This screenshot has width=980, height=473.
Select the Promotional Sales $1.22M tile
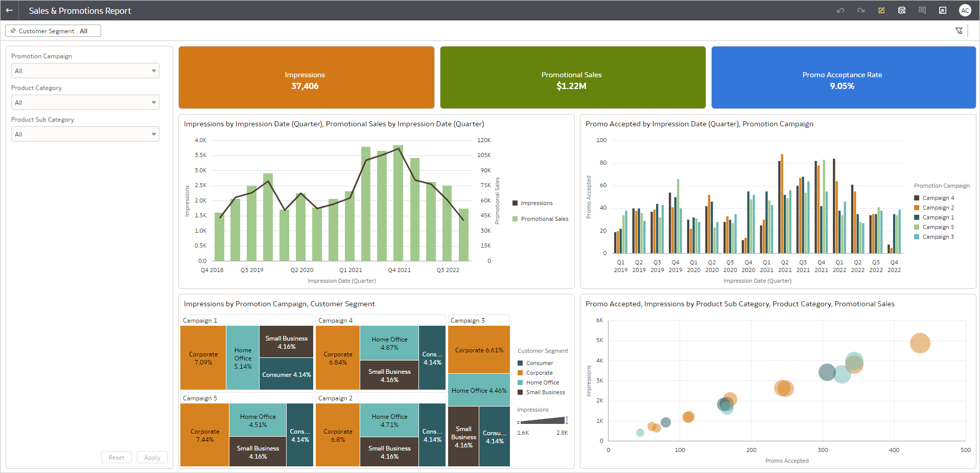point(572,77)
